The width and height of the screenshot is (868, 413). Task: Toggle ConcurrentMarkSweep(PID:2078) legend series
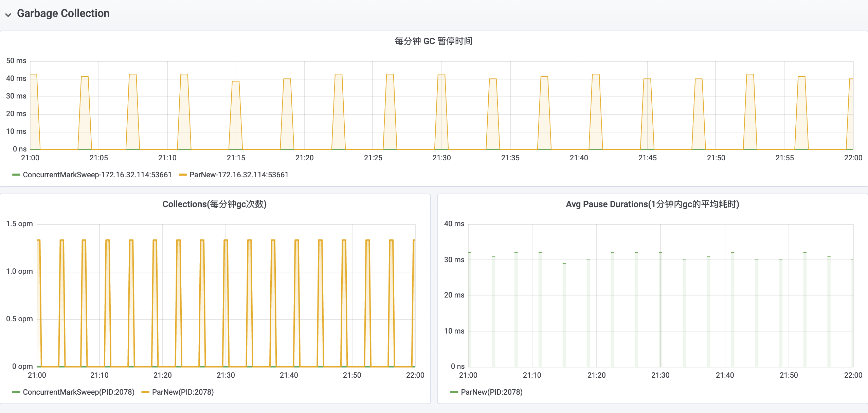(78, 392)
